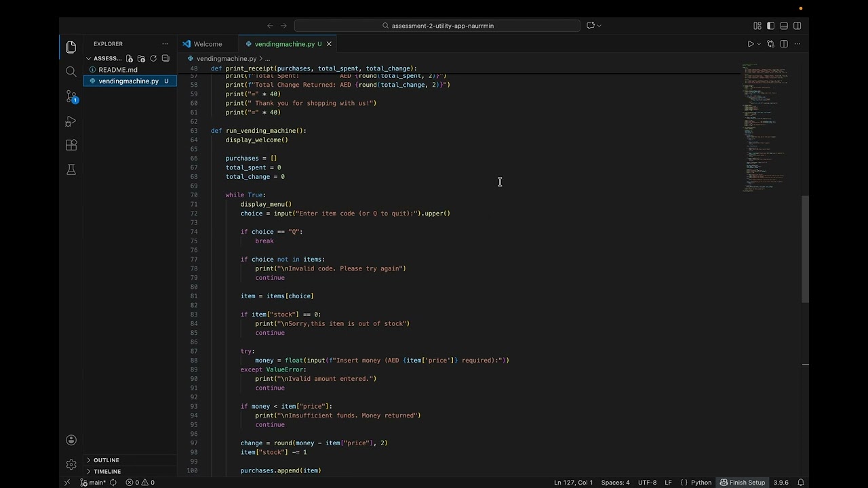
Task: Click purchases.append(item) on line 100
Action: [281, 470]
